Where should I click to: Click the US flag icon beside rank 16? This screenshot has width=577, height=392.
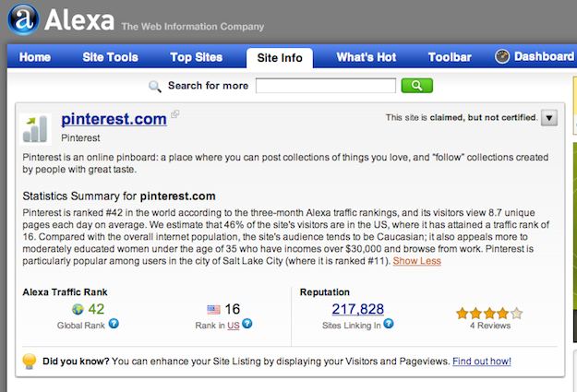[213, 310]
